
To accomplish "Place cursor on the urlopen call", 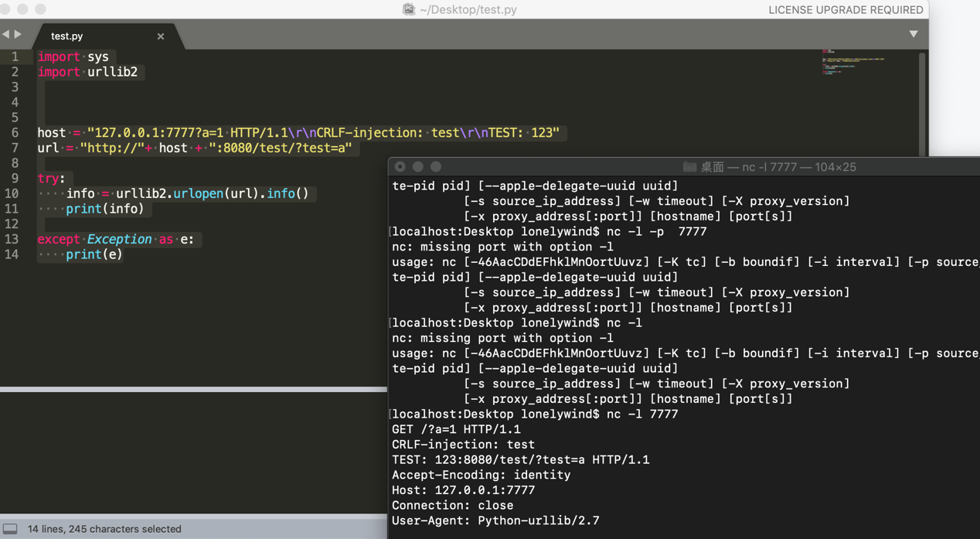I will pyautogui.click(x=199, y=193).
